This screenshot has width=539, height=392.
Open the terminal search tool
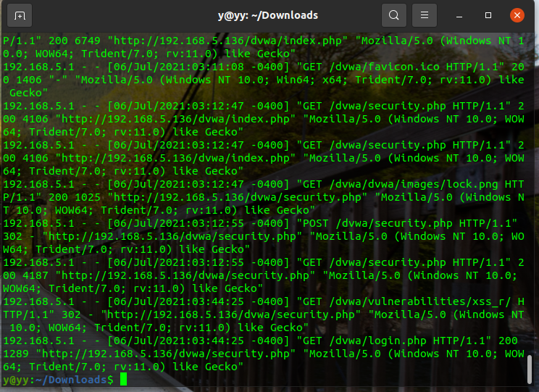pos(394,15)
